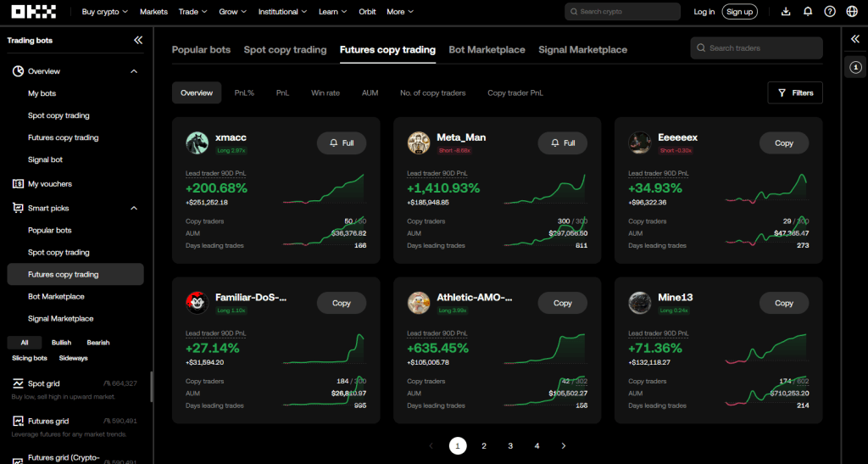This screenshot has height=464, width=868.
Task: Go to page 3
Action: pyautogui.click(x=510, y=445)
